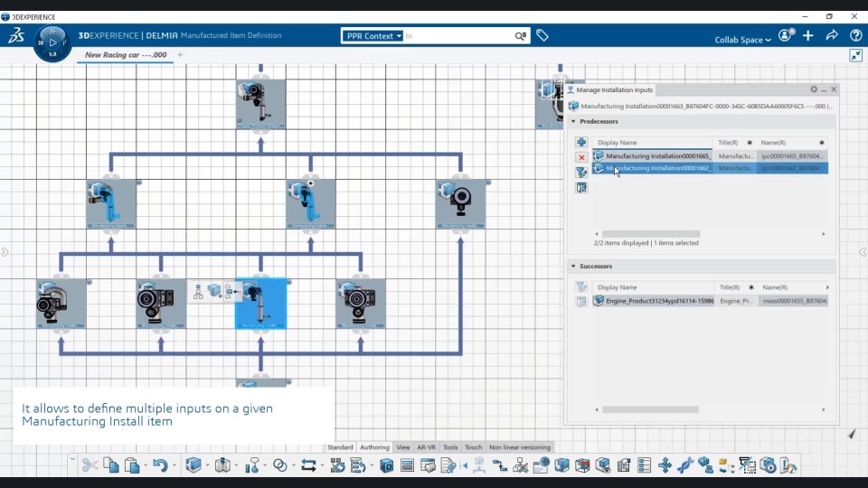Screen dimensions: 868x488
Task: Click the checklist properties icon in the toolbar
Action: [644, 465]
